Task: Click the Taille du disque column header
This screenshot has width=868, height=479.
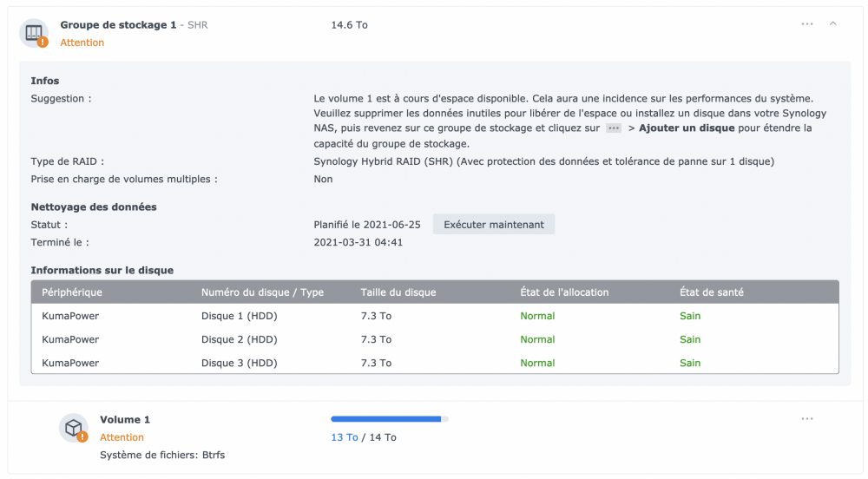Action: pyautogui.click(x=398, y=292)
